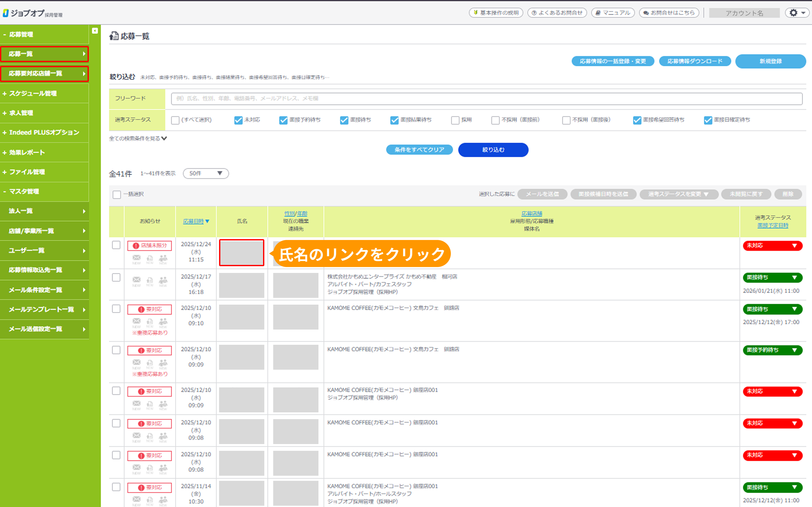This screenshot has height=507, width=812.
Task: Click the ジョブオプ logo
Action: [32, 13]
